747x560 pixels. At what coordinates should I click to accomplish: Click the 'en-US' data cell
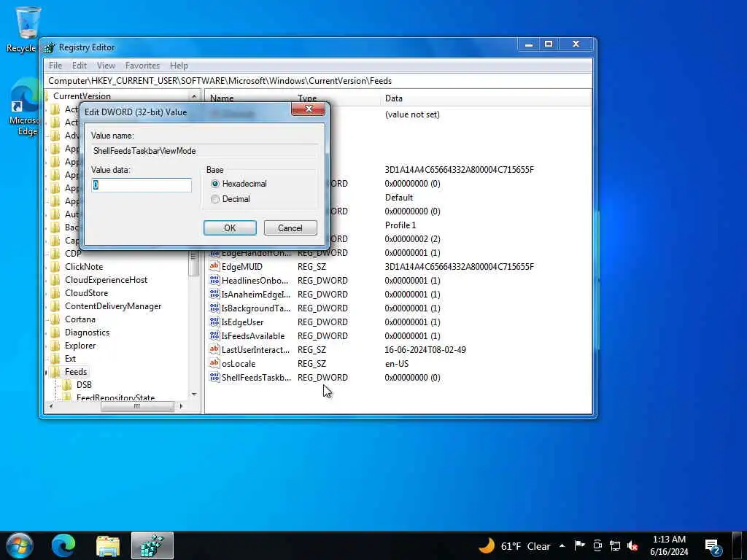pyautogui.click(x=396, y=364)
